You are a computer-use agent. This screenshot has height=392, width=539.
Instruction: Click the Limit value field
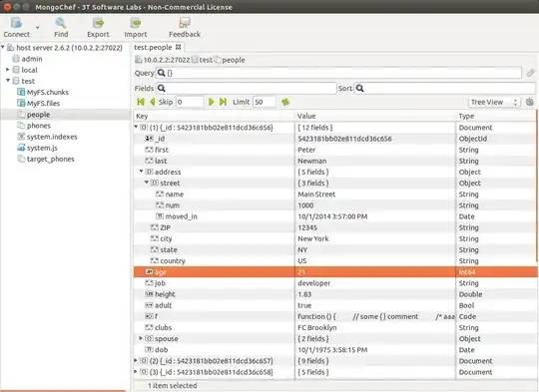click(264, 102)
